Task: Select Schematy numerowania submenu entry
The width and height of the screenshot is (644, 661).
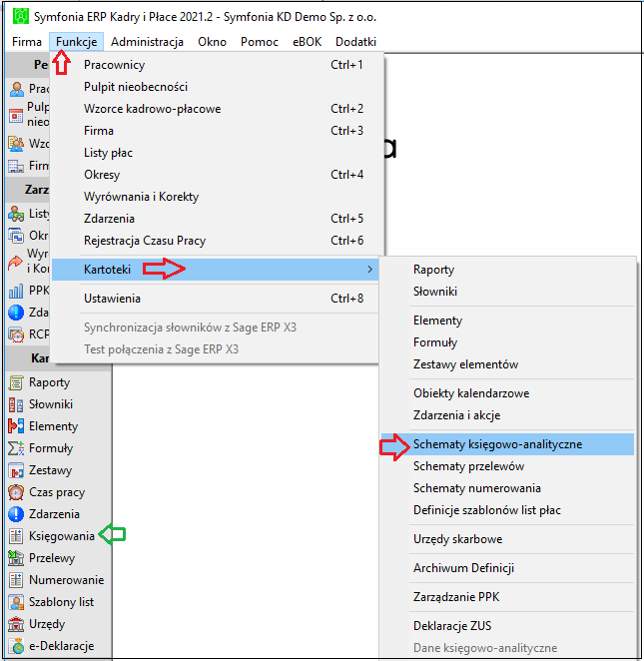Action: coord(507,488)
